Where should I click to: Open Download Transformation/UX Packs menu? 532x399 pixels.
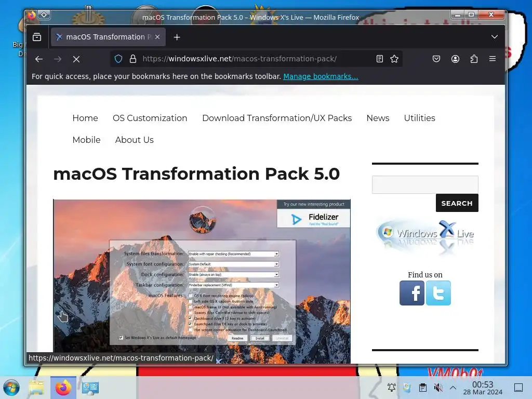click(277, 118)
